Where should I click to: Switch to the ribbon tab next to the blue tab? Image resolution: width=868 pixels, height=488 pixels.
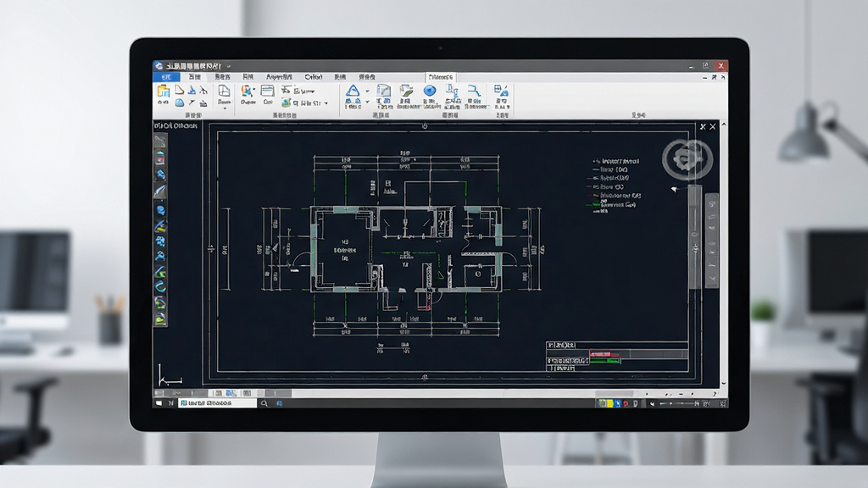(194, 77)
